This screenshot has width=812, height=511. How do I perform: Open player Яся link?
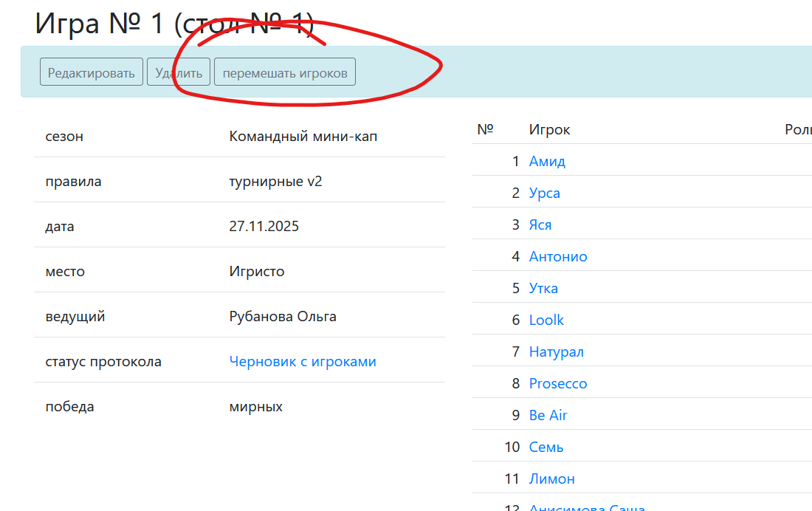(540, 224)
